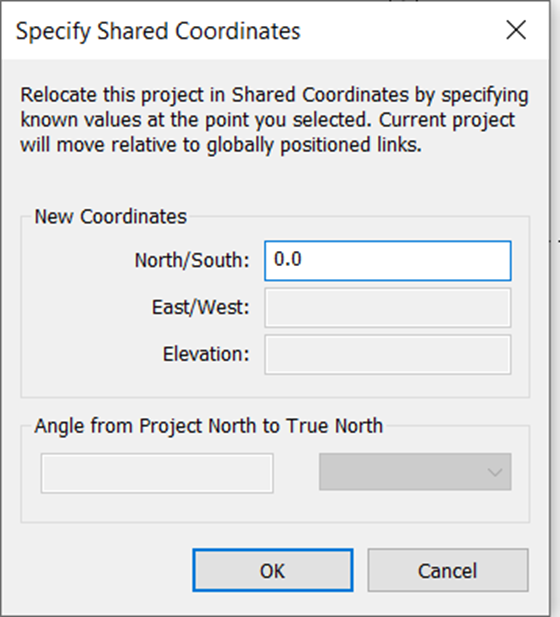Image resolution: width=560 pixels, height=617 pixels.
Task: Focus the East/West coordinate field
Action: [388, 308]
